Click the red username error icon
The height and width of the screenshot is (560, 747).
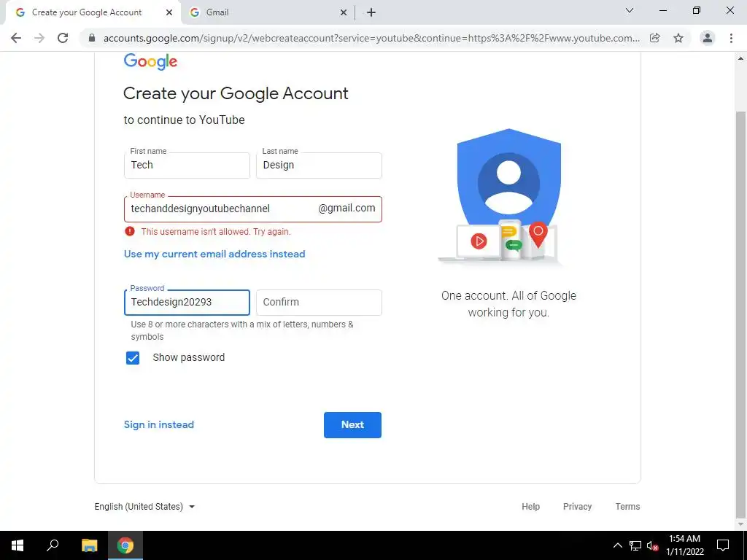[x=130, y=231]
